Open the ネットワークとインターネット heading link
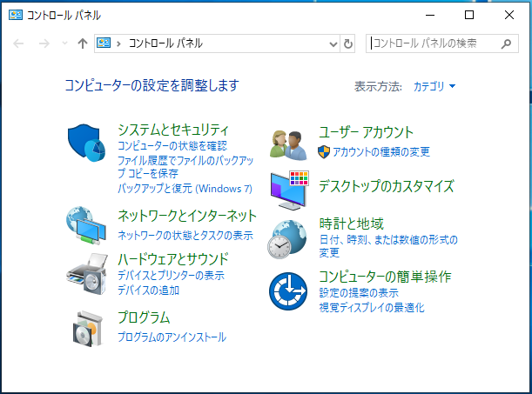The height and width of the screenshot is (394, 532). click(187, 217)
